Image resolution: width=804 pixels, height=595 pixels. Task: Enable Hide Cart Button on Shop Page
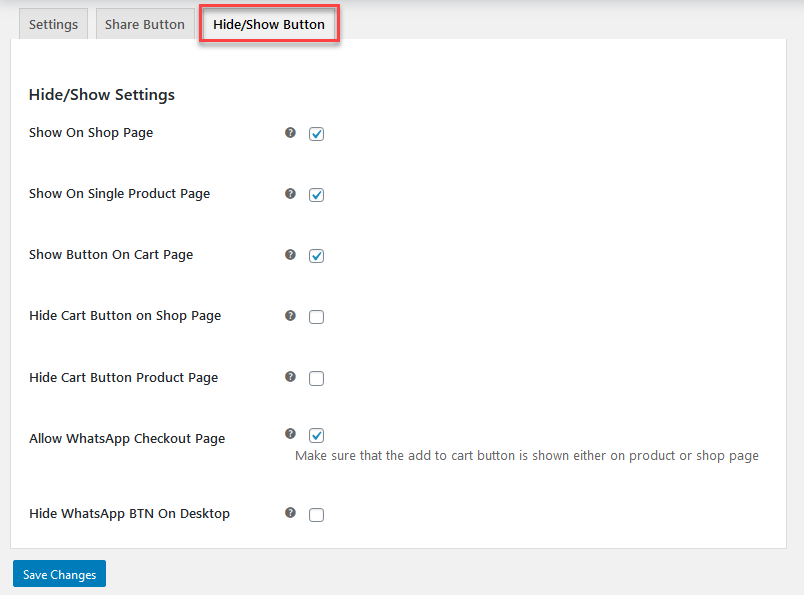point(316,317)
